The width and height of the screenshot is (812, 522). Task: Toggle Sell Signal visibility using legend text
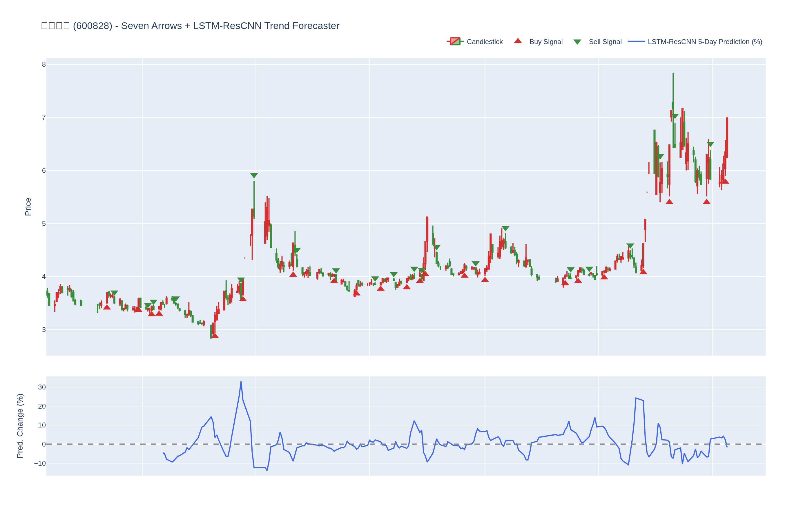click(x=605, y=42)
